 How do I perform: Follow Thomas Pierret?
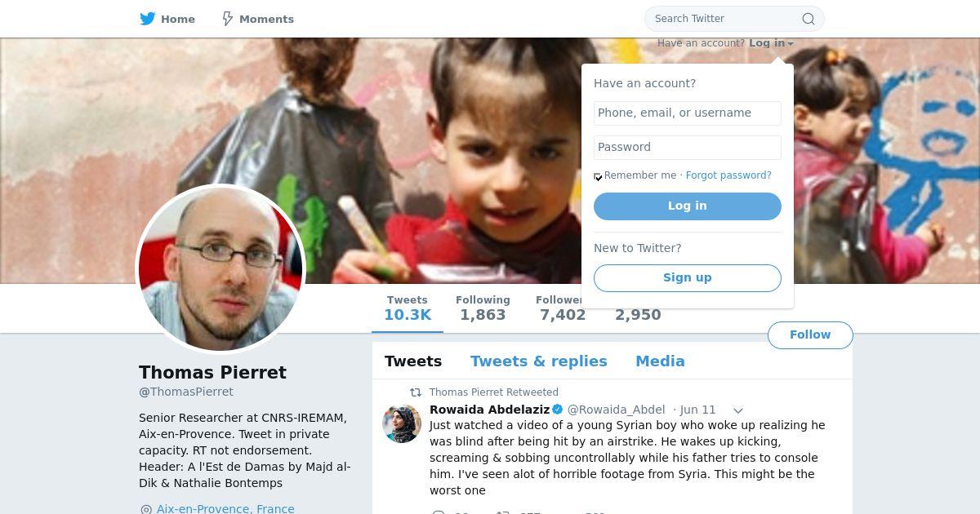[x=810, y=335]
